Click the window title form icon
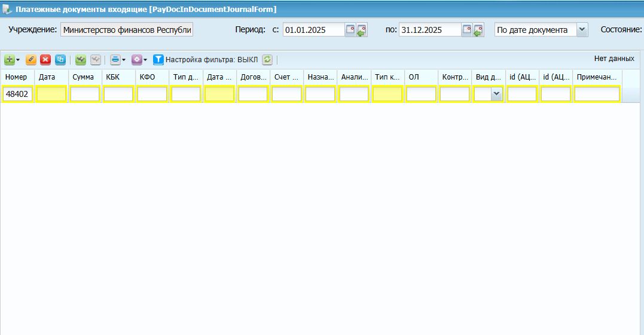Image resolution: width=644 pixels, height=335 pixels. click(7, 9)
